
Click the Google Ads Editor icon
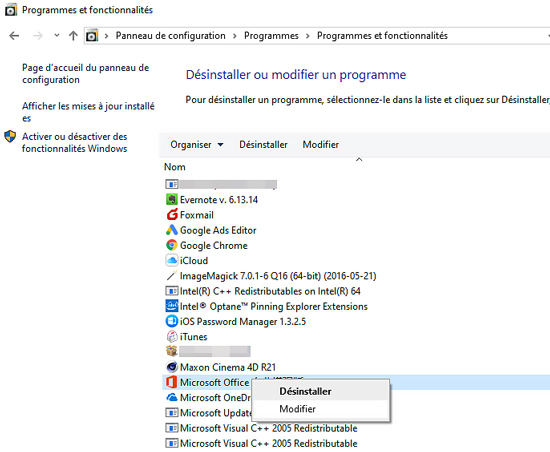[172, 230]
